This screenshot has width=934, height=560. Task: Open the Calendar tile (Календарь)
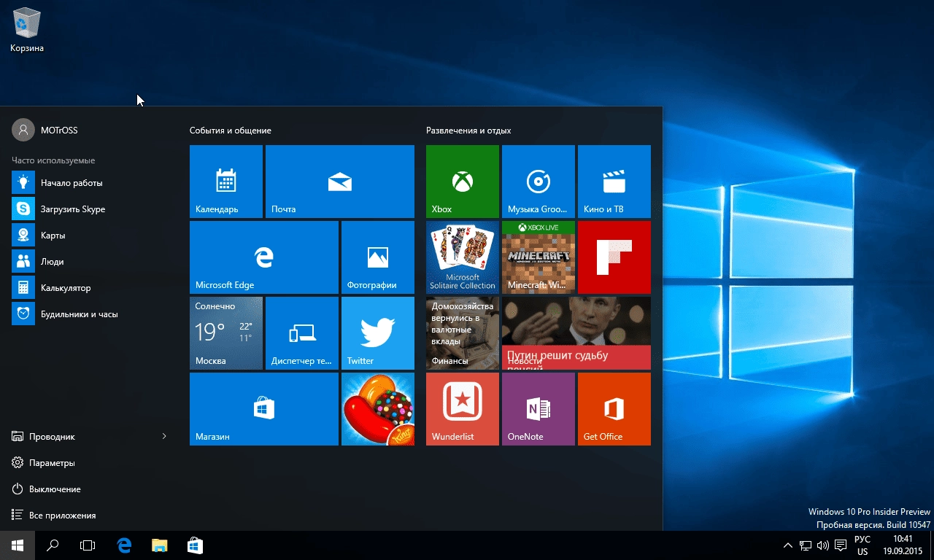coord(226,182)
